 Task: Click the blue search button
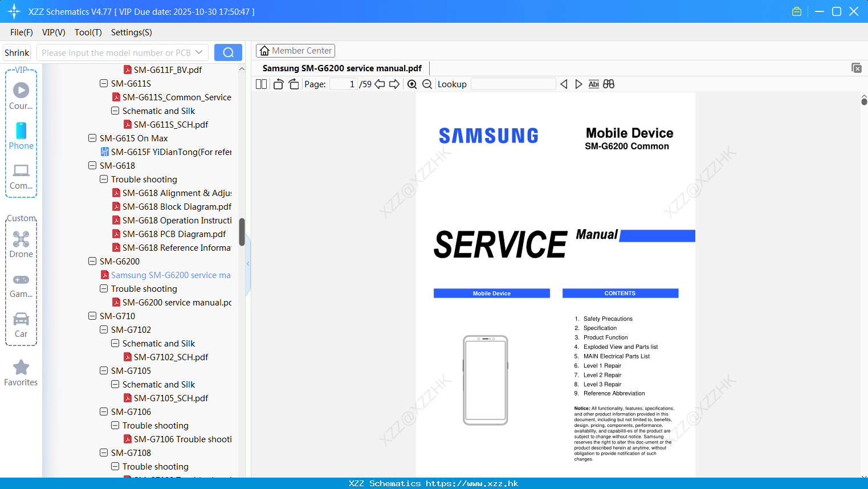point(228,52)
